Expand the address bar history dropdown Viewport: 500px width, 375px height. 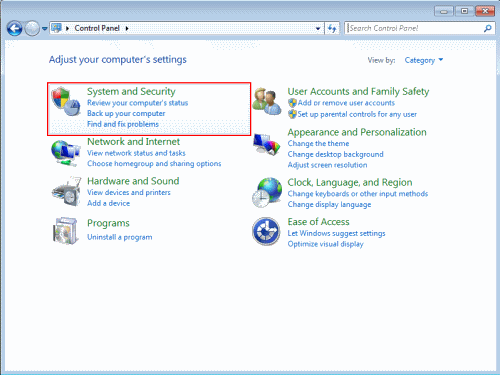[x=318, y=29]
